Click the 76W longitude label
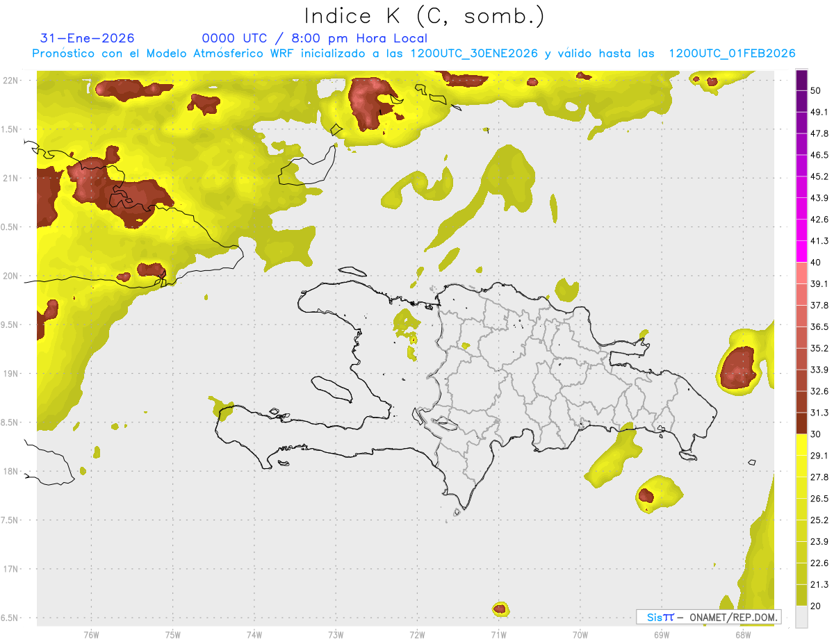This screenshot has height=644, width=834. tap(91, 634)
